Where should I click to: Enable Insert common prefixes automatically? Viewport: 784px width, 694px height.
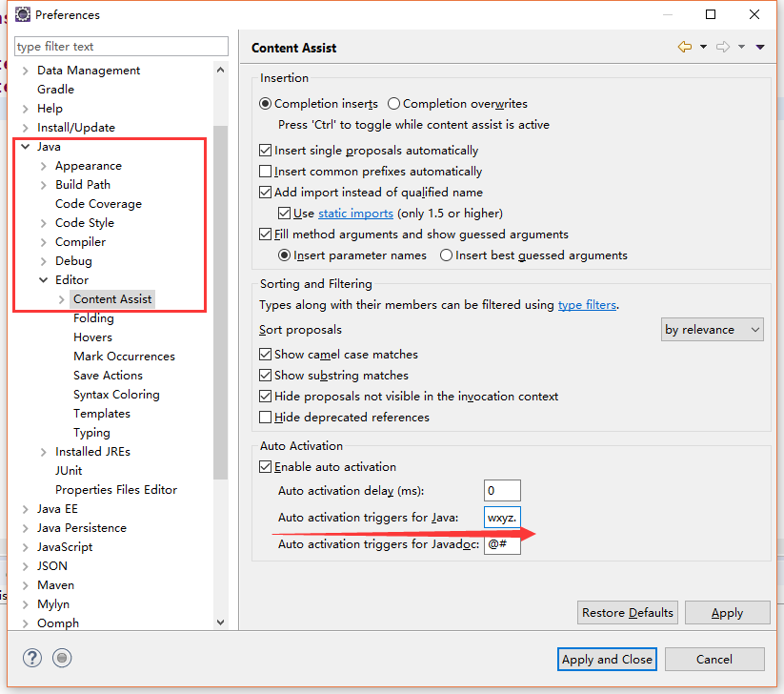click(266, 172)
